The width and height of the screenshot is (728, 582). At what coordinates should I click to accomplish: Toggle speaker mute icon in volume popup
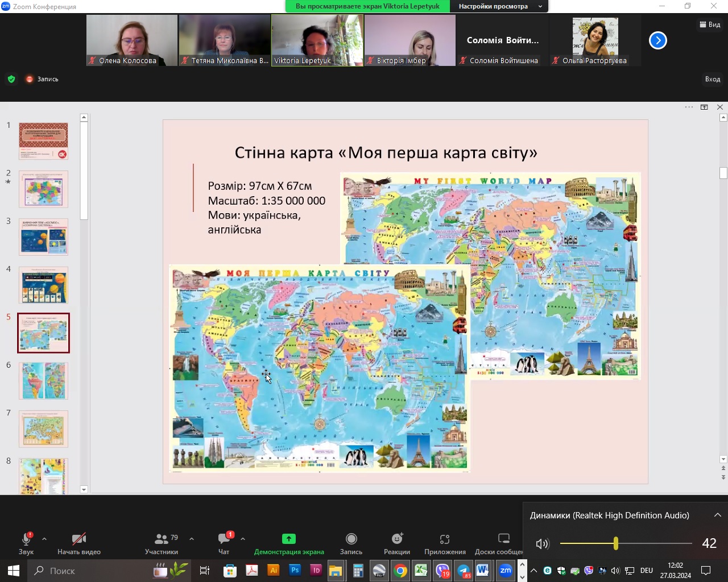point(542,544)
